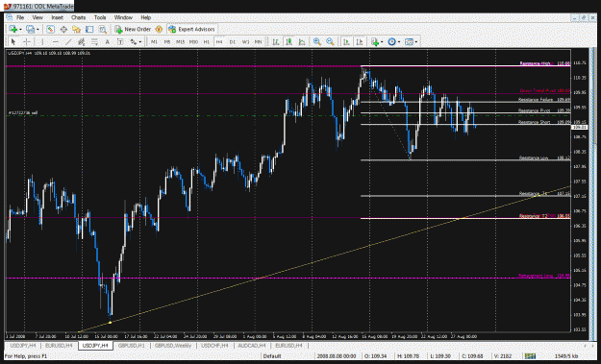This screenshot has height=364, width=601.
Task: Open the Strategy Tester icon
Action: [102, 29]
